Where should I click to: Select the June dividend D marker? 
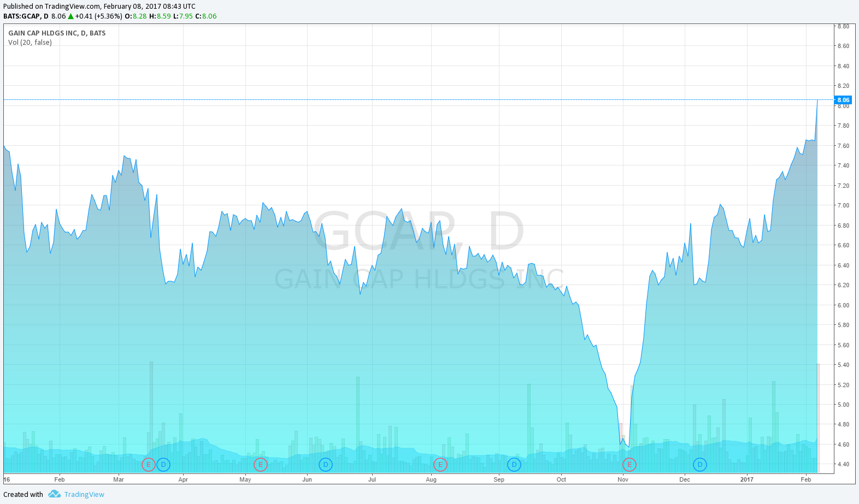(x=326, y=465)
